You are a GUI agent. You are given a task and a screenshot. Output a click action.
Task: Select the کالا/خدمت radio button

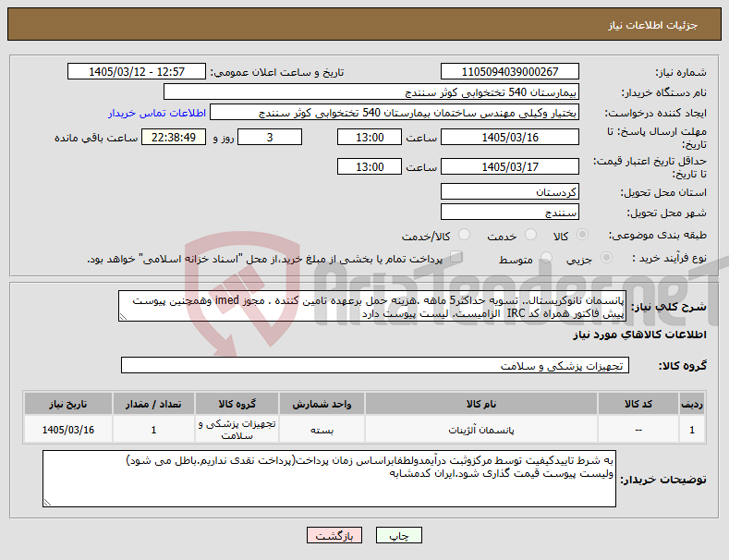464,235
